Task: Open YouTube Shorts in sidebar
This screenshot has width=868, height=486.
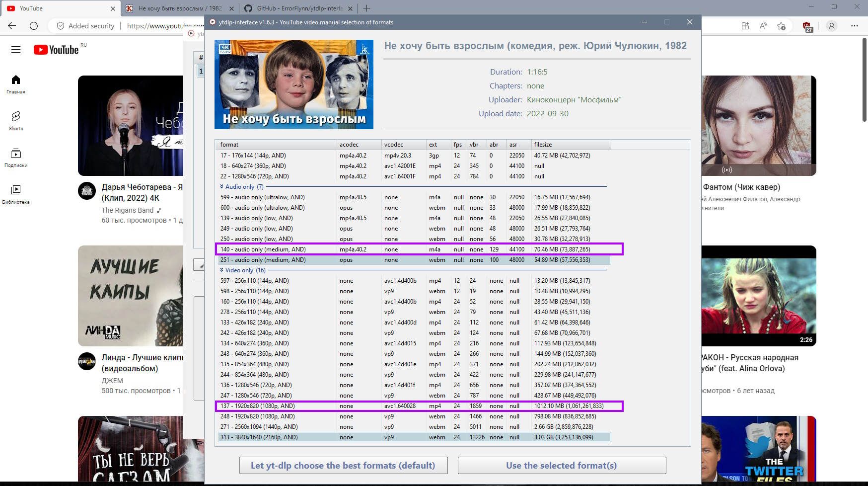Action: 16,120
